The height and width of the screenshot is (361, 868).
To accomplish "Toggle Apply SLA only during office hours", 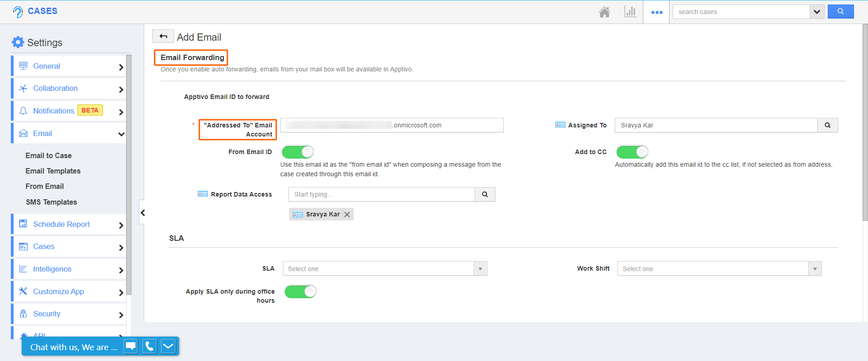I will pos(301,292).
